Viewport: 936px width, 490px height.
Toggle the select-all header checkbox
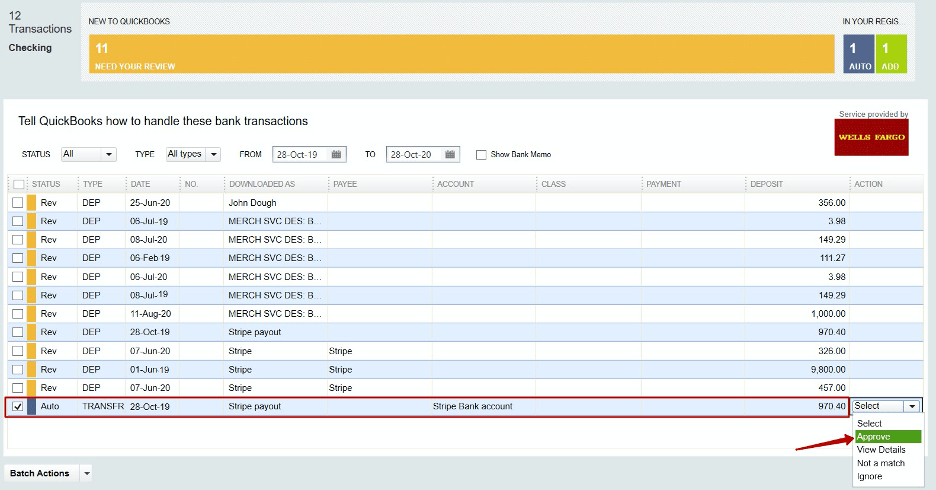coord(19,184)
